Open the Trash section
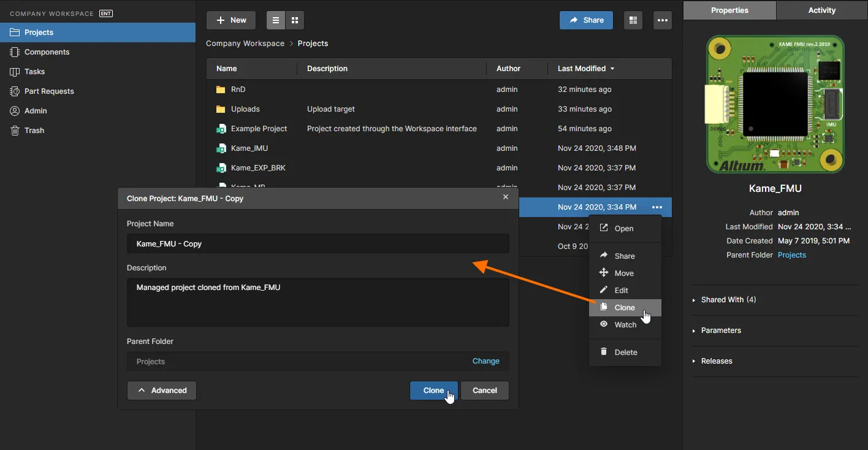This screenshot has height=450, width=868. 97,131
